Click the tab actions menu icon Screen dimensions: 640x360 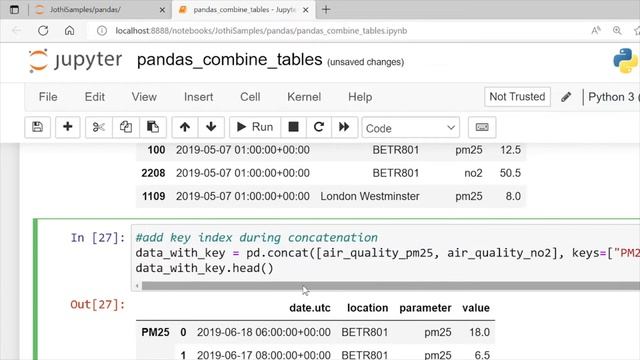pos(14,10)
